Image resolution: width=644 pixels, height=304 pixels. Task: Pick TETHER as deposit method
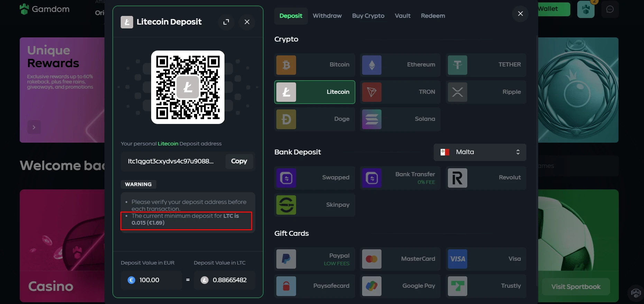click(x=486, y=65)
